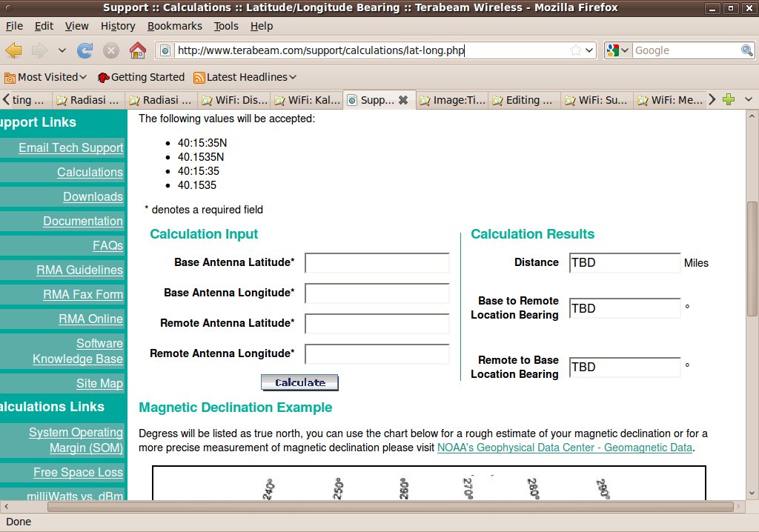Click the green new tab plus icon

729,99
